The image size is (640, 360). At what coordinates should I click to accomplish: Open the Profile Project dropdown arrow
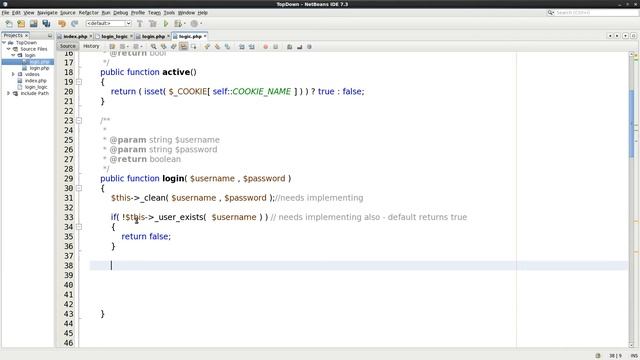click(x=201, y=24)
